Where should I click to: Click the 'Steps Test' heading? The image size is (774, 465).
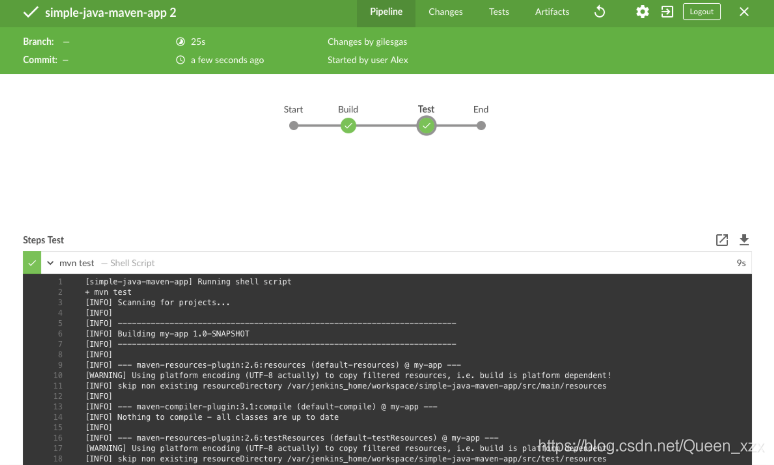pyautogui.click(x=43, y=240)
